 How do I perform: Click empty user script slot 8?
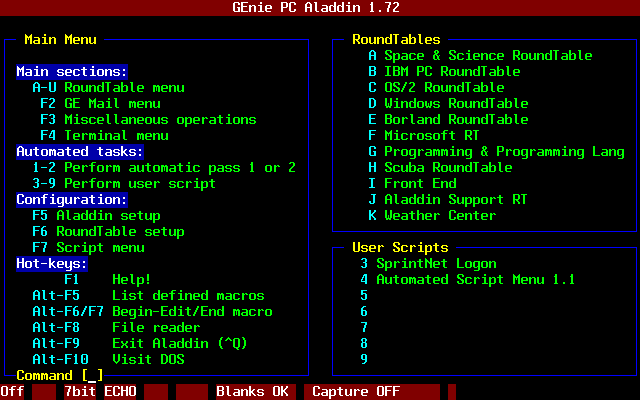click(x=364, y=343)
